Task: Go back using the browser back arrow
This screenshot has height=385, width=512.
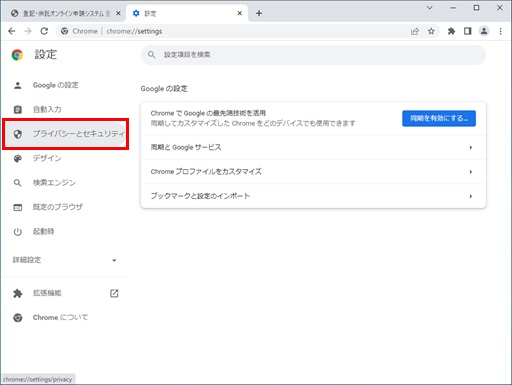Action: (12, 31)
